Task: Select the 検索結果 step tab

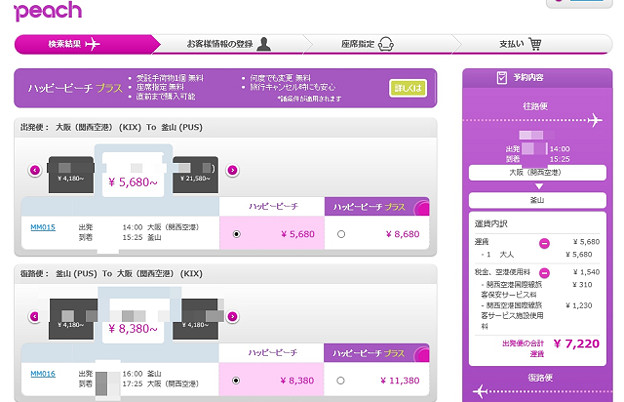Action: pos(87,44)
